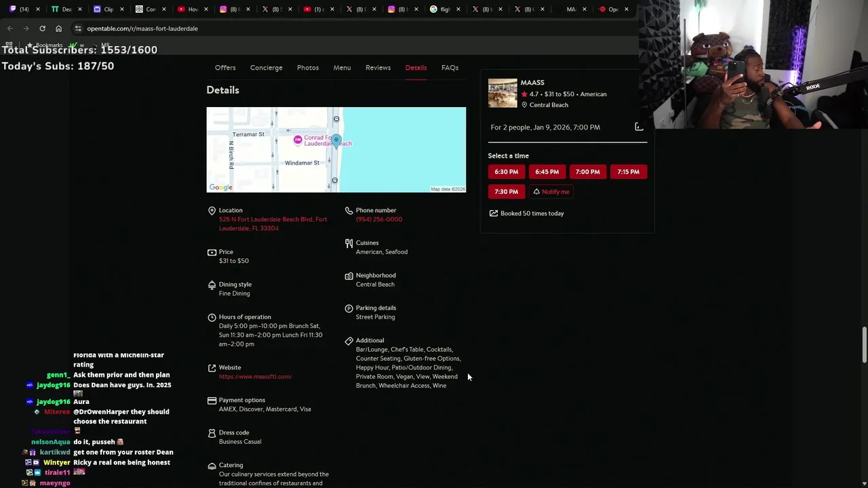The width and height of the screenshot is (868, 488).
Task: Open the Twitch tab labeled (14)
Action: 23,9
